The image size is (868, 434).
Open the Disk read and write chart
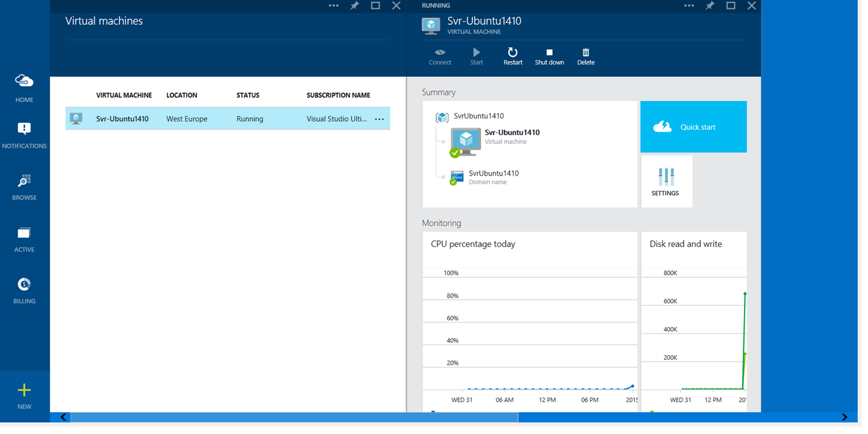click(694, 322)
